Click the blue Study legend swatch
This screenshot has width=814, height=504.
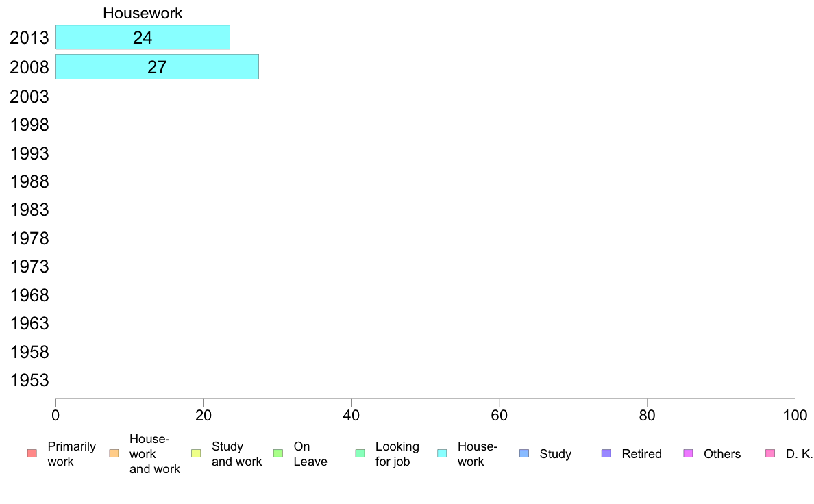[x=524, y=453]
